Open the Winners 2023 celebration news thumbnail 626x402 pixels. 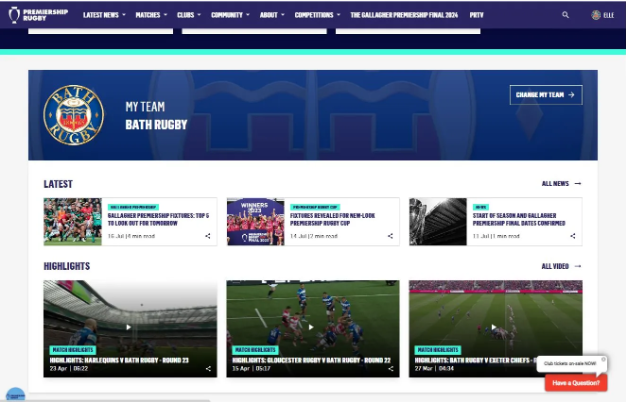coord(256,222)
